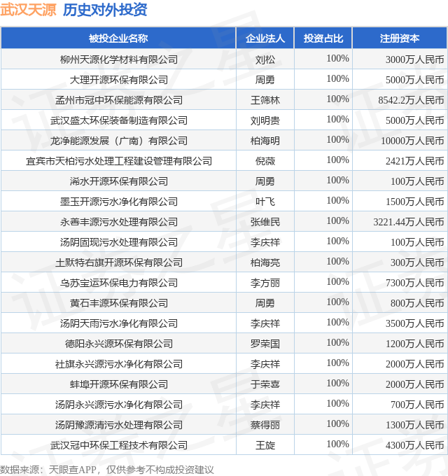The width and height of the screenshot is (448, 476).
Task: Click legal person 刘明贵
Action: click(265, 120)
